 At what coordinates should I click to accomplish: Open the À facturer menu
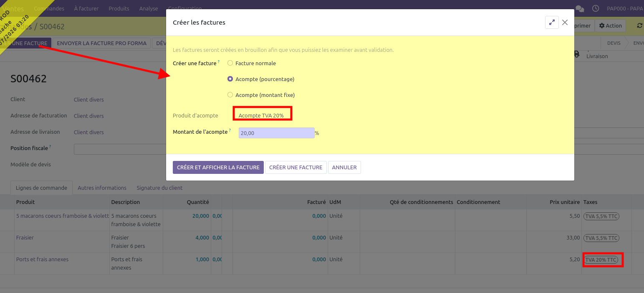pyautogui.click(x=86, y=8)
